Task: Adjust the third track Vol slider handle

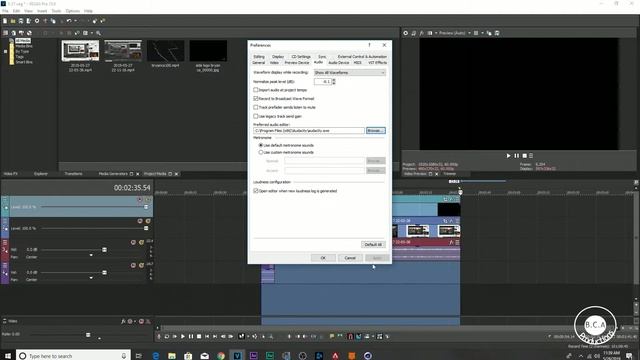Action: (104, 249)
